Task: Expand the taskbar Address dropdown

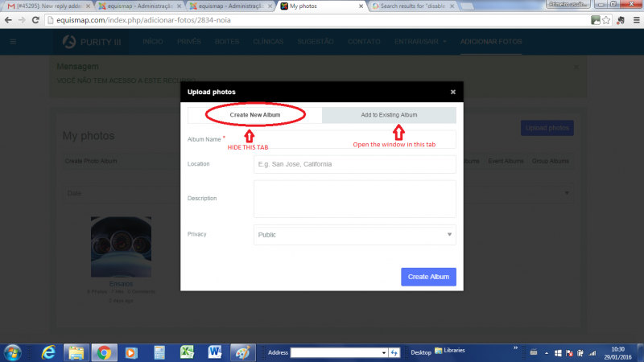Action: point(384,352)
